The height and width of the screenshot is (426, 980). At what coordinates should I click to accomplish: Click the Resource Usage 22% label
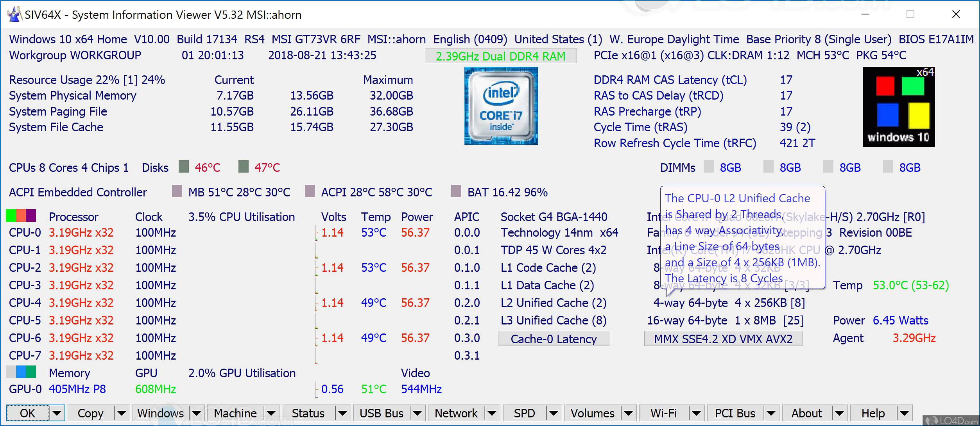pos(64,80)
